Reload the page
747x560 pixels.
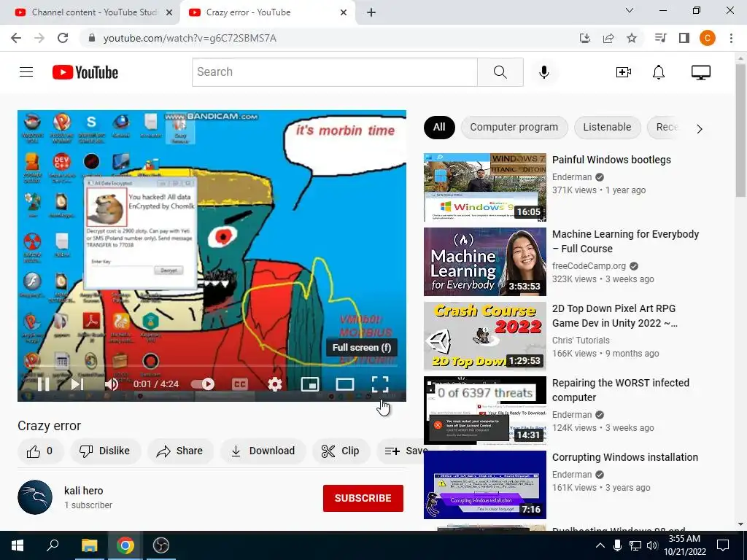63,38
